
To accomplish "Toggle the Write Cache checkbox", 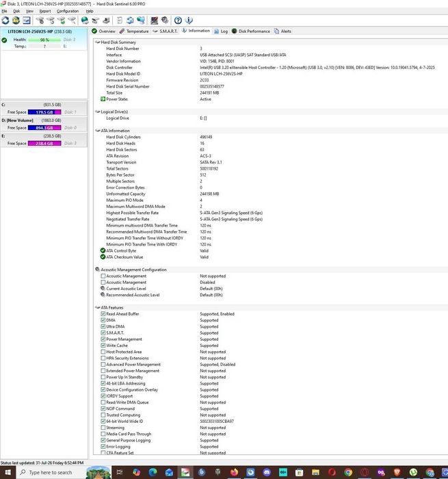I will 103,345.
